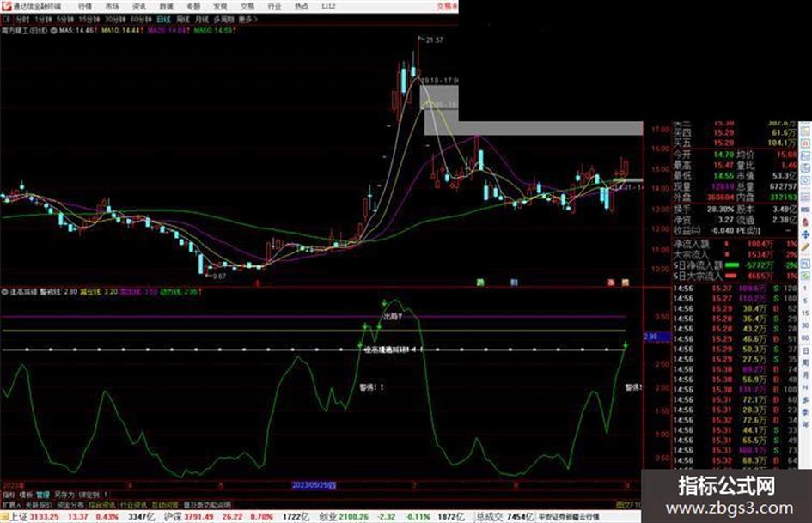812x523 pixels.
Task: Open the 综合资讯 bottom tab
Action: click(101, 504)
